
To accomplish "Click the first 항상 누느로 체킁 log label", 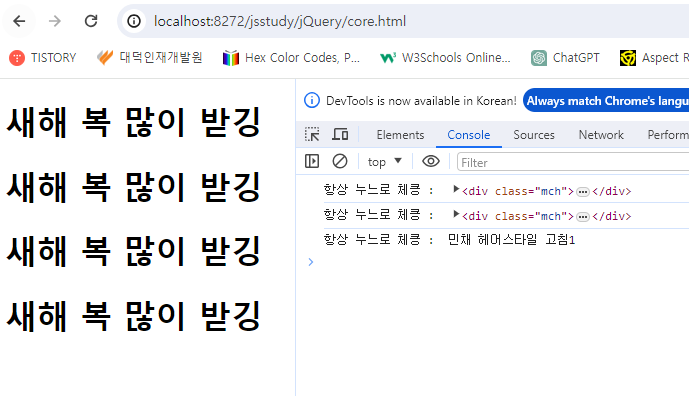I will tap(378, 190).
